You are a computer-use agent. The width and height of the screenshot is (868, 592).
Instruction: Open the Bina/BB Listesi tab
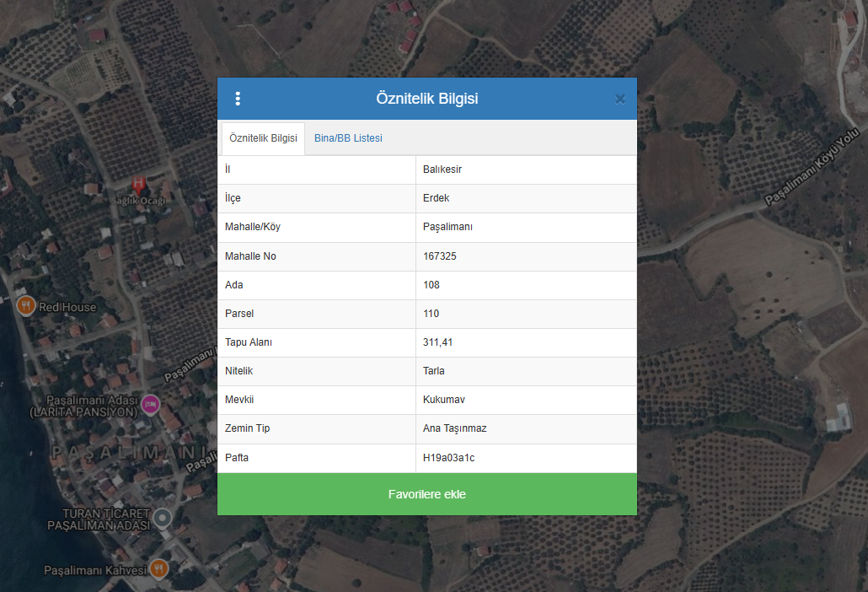[348, 138]
